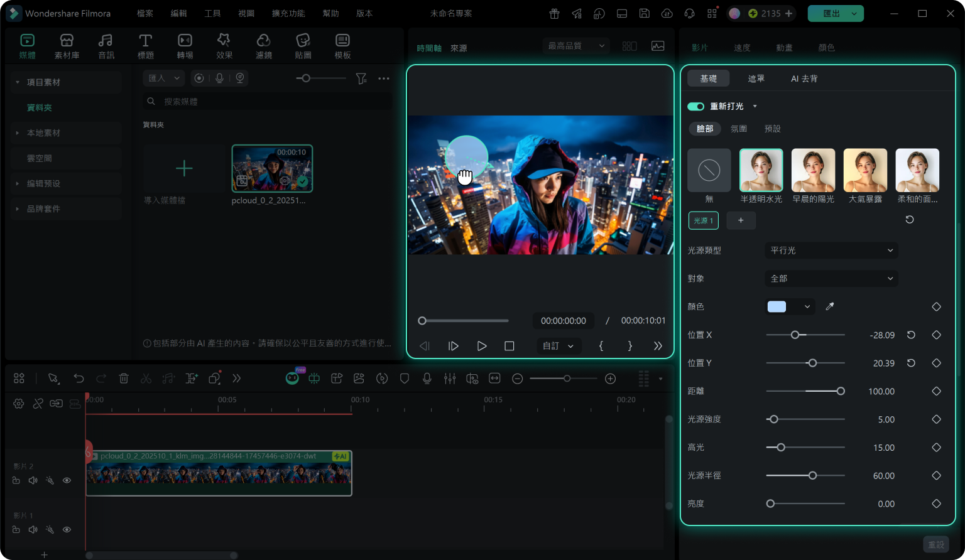The image size is (965, 560).
Task: Click the 光源半徑 slider handle
Action: tap(812, 476)
